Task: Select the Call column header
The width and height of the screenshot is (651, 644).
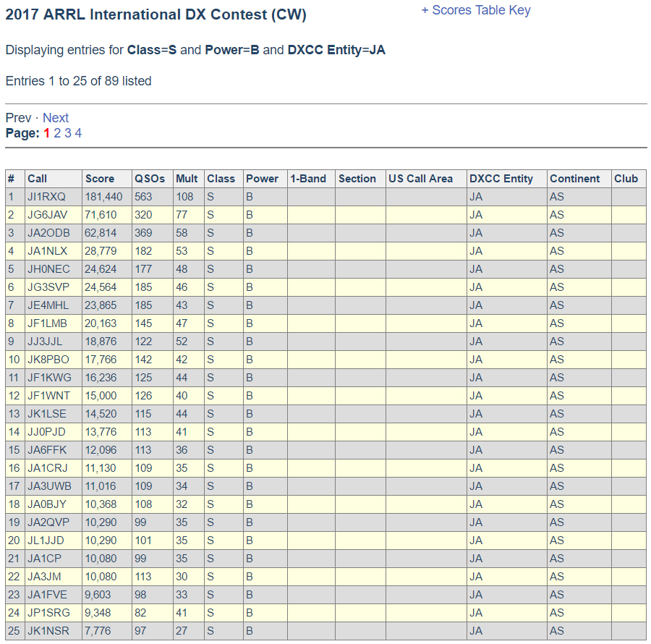Action: point(38,179)
